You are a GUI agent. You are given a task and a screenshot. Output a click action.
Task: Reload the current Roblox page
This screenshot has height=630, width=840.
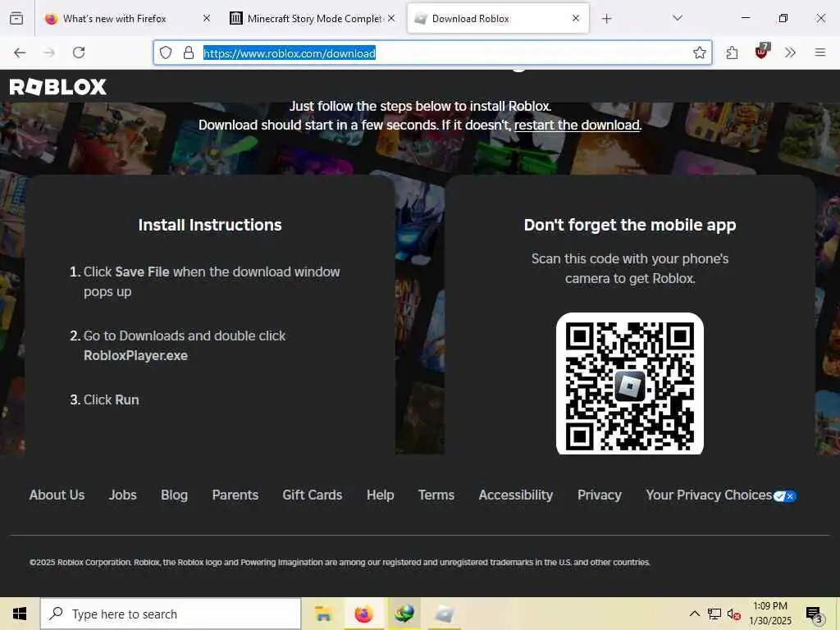79,52
